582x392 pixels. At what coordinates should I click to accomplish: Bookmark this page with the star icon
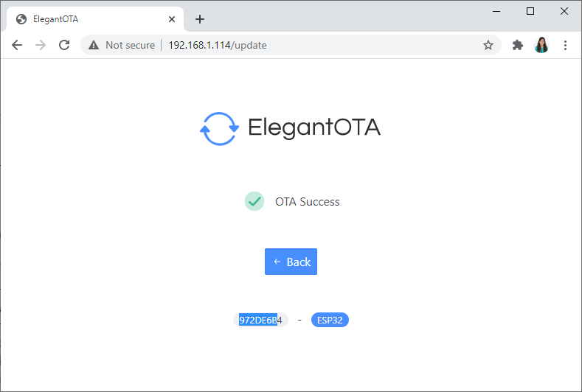point(488,45)
